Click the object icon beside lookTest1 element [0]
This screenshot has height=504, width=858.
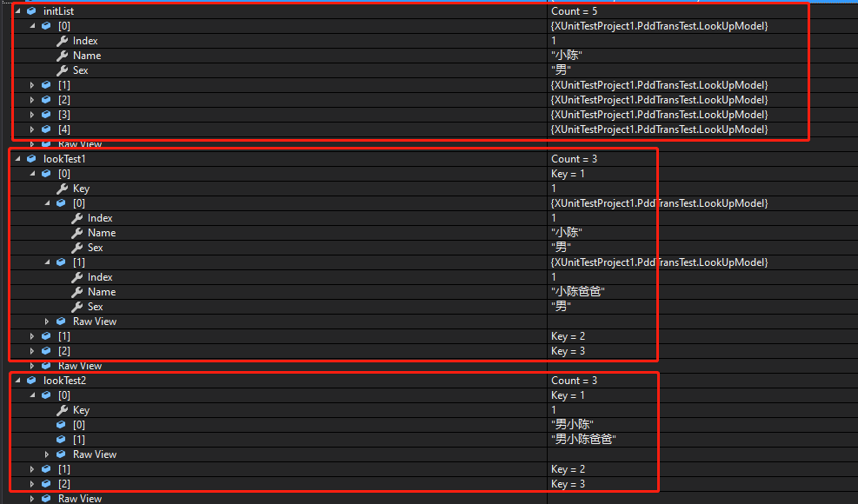[45, 173]
